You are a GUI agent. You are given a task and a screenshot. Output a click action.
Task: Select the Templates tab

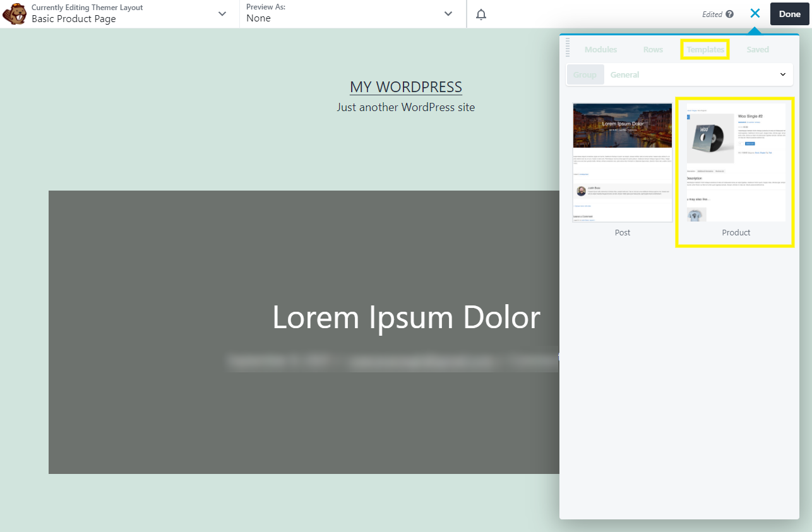click(x=705, y=49)
